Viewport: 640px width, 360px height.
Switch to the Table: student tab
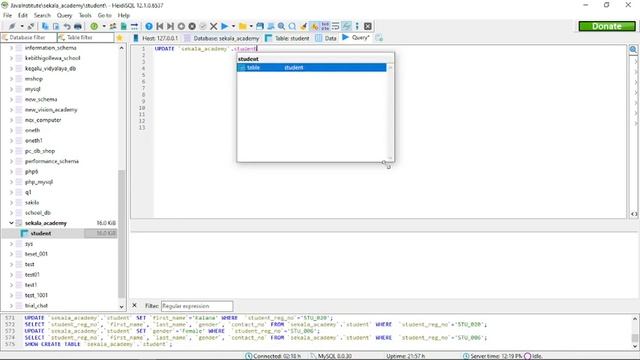[287, 38]
